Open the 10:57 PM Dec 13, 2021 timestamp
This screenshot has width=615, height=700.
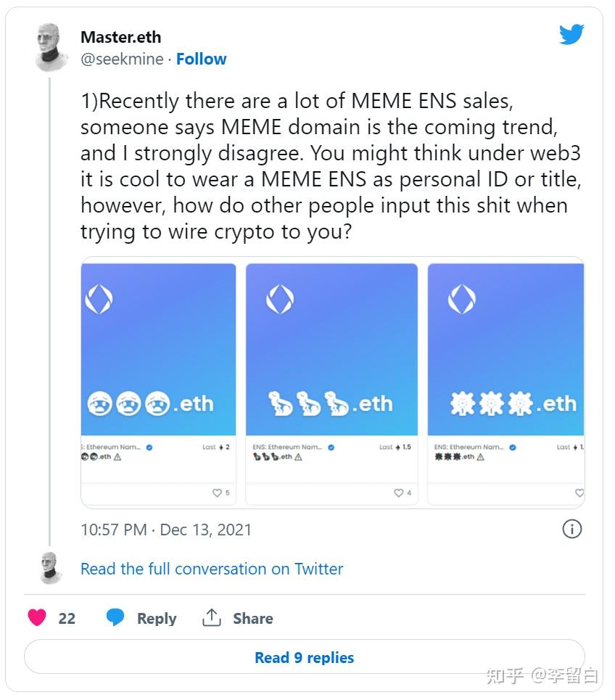pyautogui.click(x=166, y=530)
